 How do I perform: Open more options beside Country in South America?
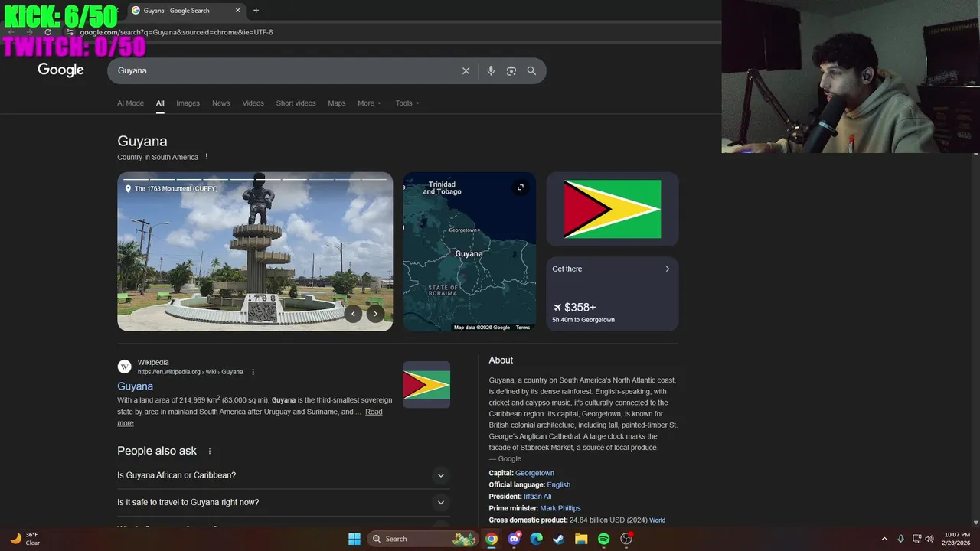pos(207,157)
